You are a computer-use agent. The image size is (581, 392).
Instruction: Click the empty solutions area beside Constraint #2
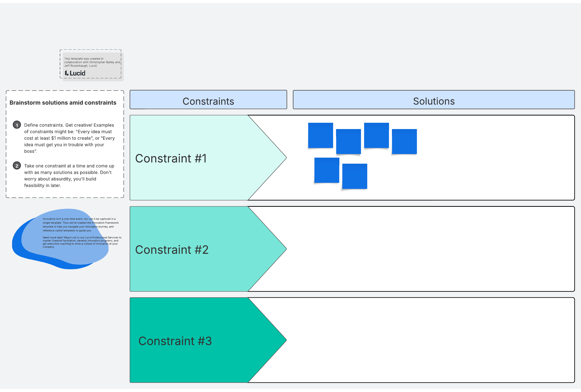[425, 249]
